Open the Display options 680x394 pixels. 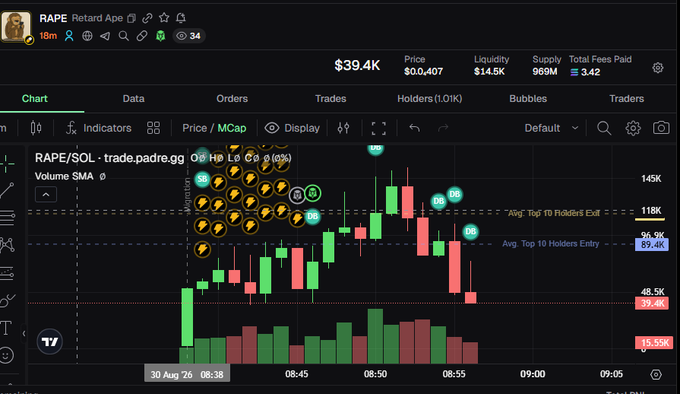(x=292, y=128)
